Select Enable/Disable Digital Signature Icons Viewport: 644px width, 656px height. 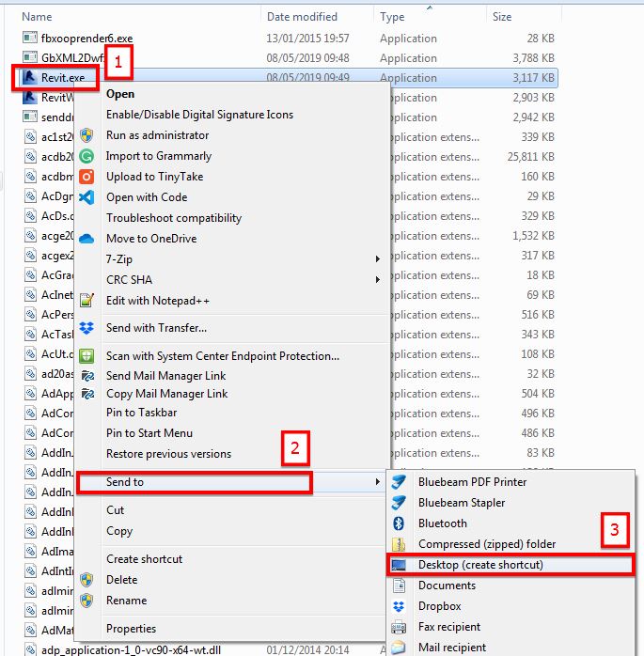click(x=199, y=115)
